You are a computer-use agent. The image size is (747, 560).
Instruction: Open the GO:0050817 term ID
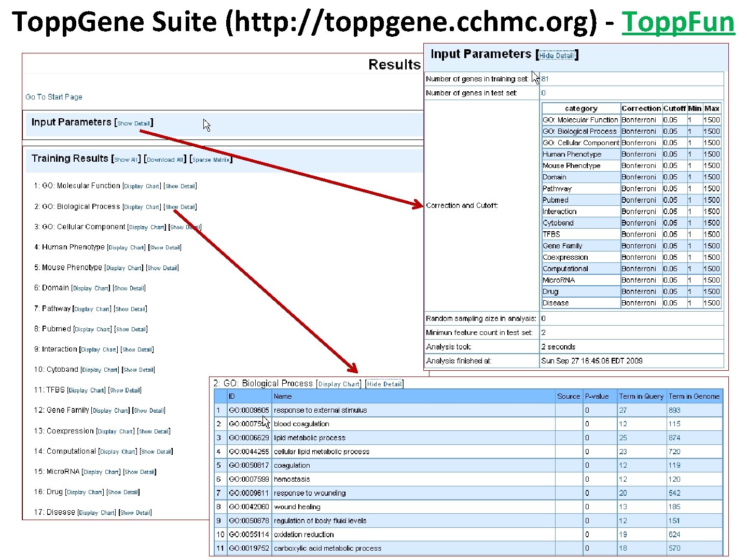pos(249,466)
